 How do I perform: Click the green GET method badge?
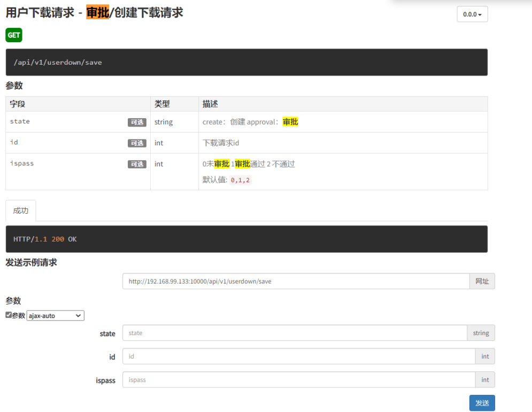(x=14, y=35)
